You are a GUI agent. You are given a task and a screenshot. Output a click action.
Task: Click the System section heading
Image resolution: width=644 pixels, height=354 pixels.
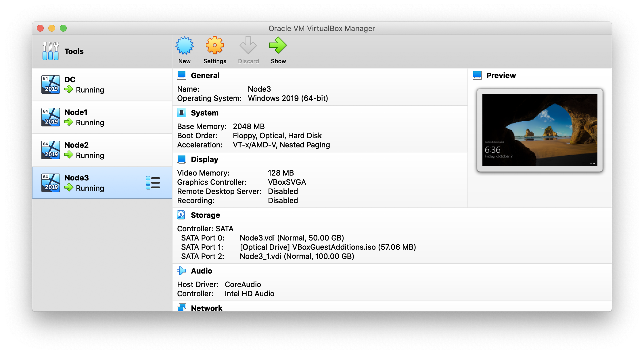[x=204, y=113]
